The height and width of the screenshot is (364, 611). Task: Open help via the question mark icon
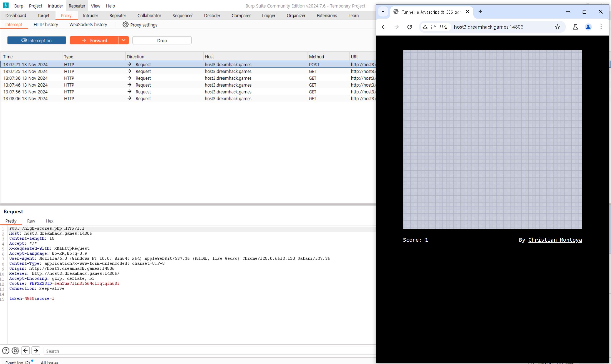[x=6, y=351]
